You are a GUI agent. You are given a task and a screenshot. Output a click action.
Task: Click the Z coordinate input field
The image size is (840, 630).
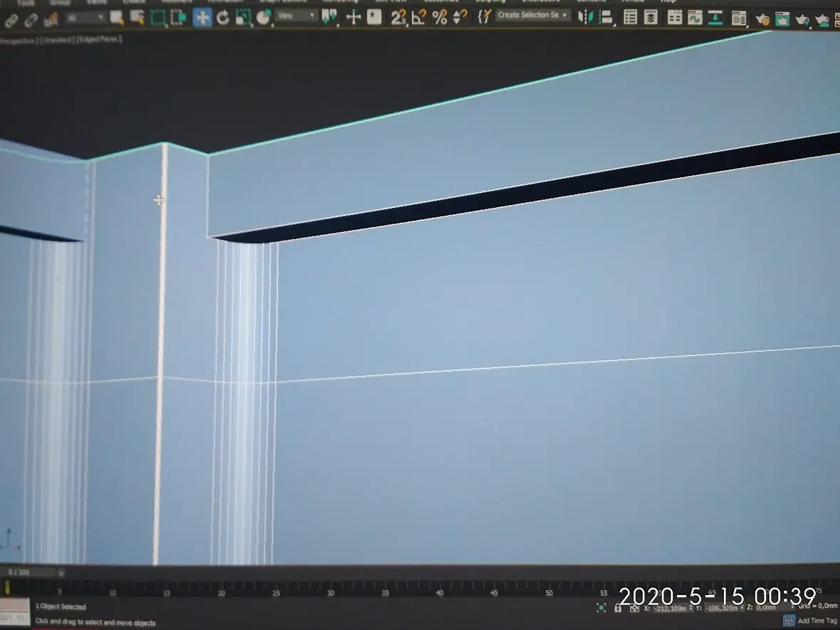774,607
